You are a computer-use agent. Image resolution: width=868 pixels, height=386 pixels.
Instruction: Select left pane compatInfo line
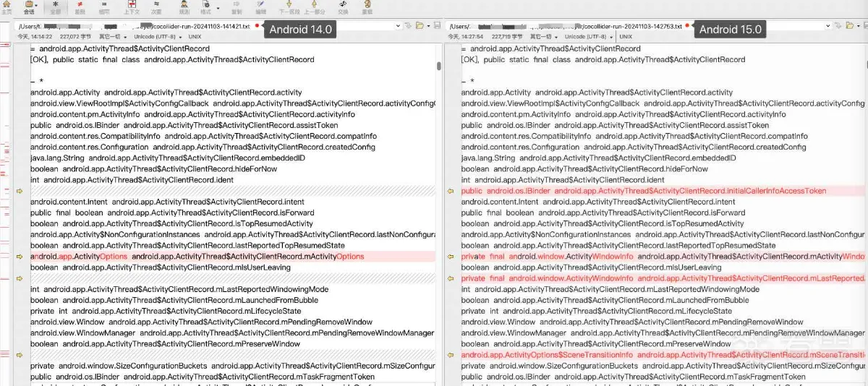(x=231, y=136)
